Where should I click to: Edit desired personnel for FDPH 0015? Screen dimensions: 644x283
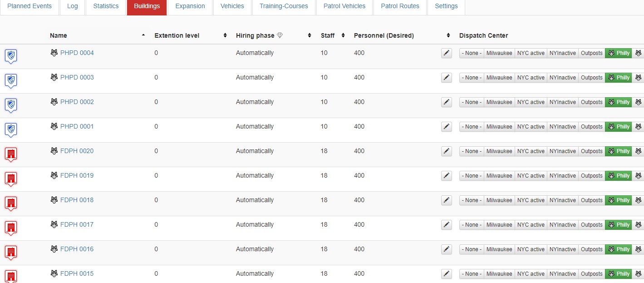coord(447,274)
